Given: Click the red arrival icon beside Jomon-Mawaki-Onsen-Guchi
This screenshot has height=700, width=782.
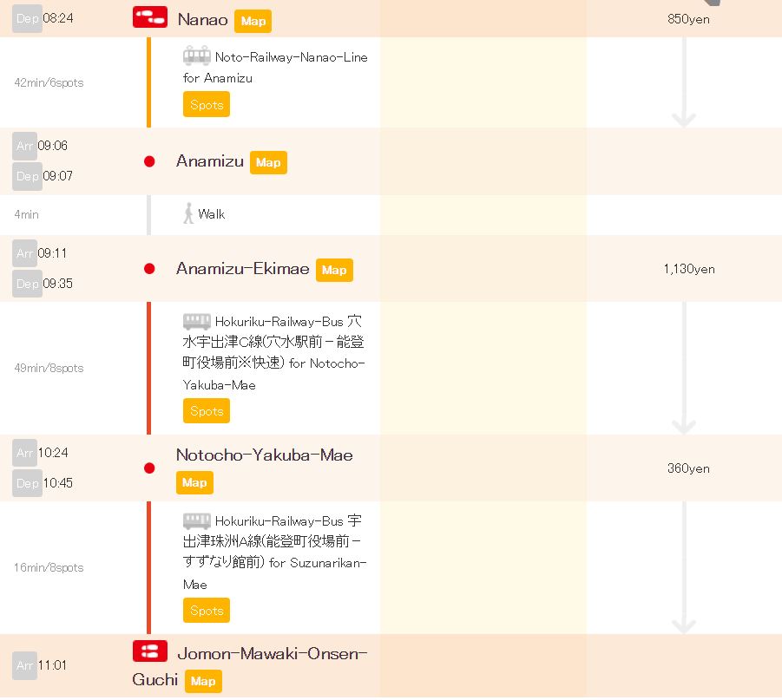Looking at the screenshot, I should [150, 651].
